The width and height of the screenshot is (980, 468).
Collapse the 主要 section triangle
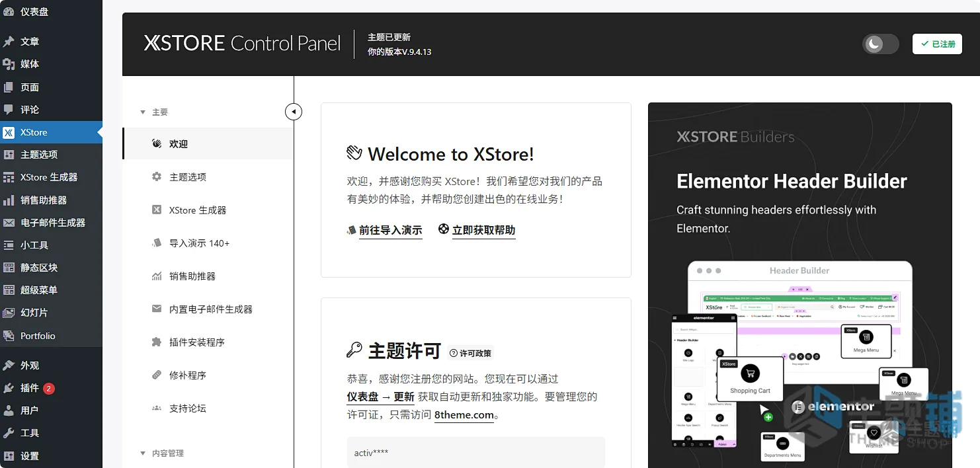[x=143, y=112]
